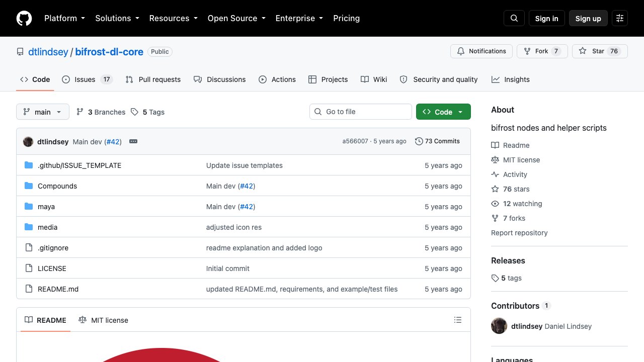Expand the Platform menu

coord(64,18)
